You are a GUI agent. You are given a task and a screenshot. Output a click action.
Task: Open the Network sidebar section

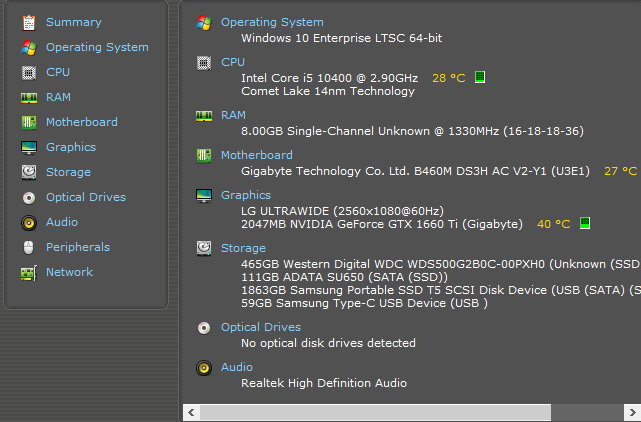point(69,272)
